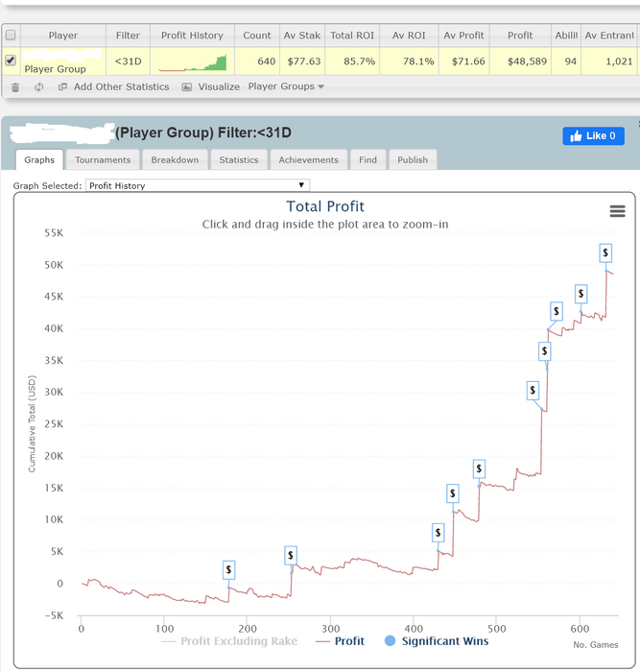Click the Visualize button
The image size is (640, 672).
[x=211, y=87]
